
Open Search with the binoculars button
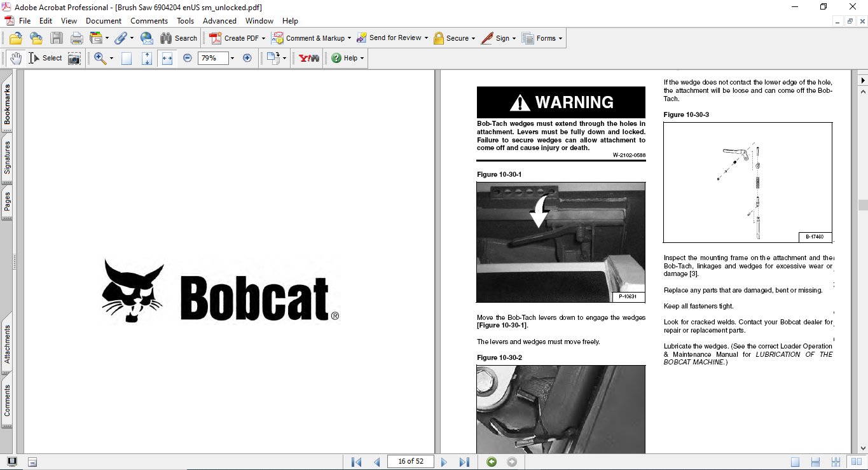179,38
